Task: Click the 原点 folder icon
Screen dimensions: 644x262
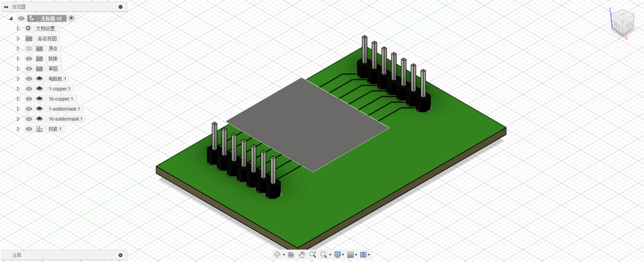Action: (40, 49)
